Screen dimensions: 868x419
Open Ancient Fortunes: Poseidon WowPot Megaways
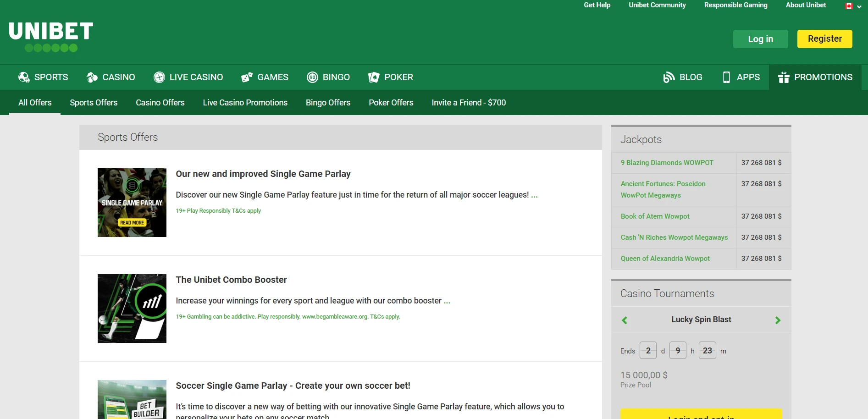[x=663, y=189]
